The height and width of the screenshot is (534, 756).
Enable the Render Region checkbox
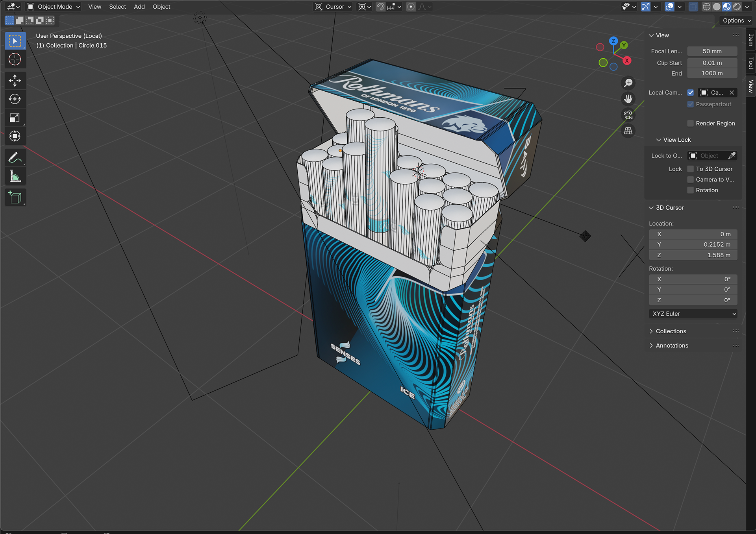pos(691,124)
